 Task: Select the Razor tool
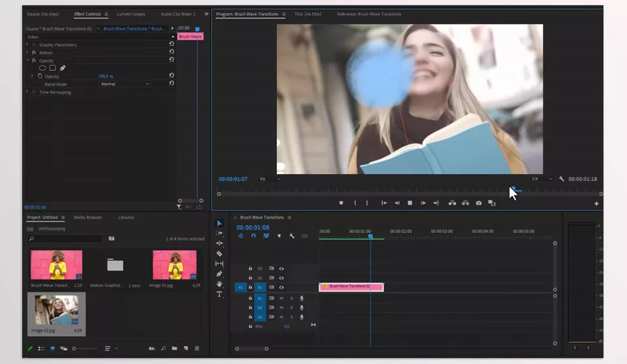(x=219, y=253)
